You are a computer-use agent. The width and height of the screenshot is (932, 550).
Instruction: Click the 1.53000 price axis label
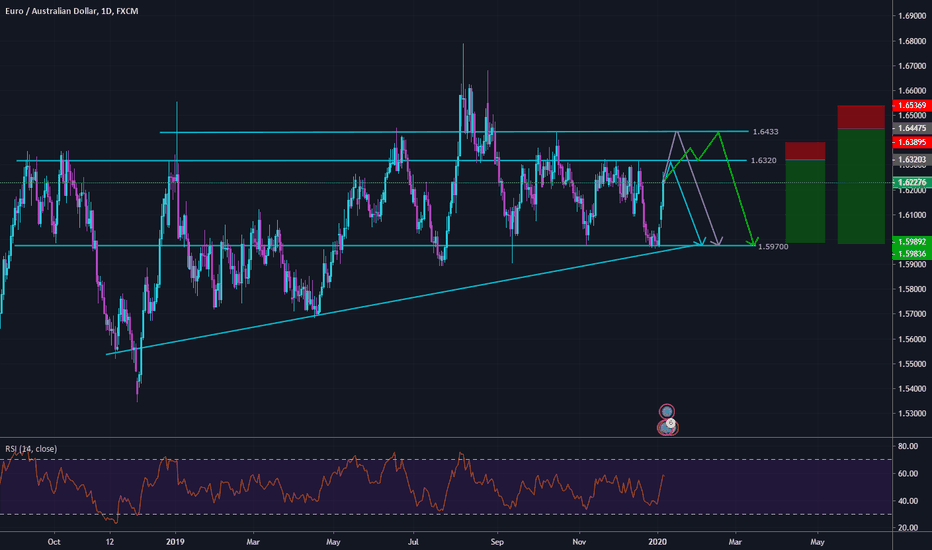tap(912, 413)
